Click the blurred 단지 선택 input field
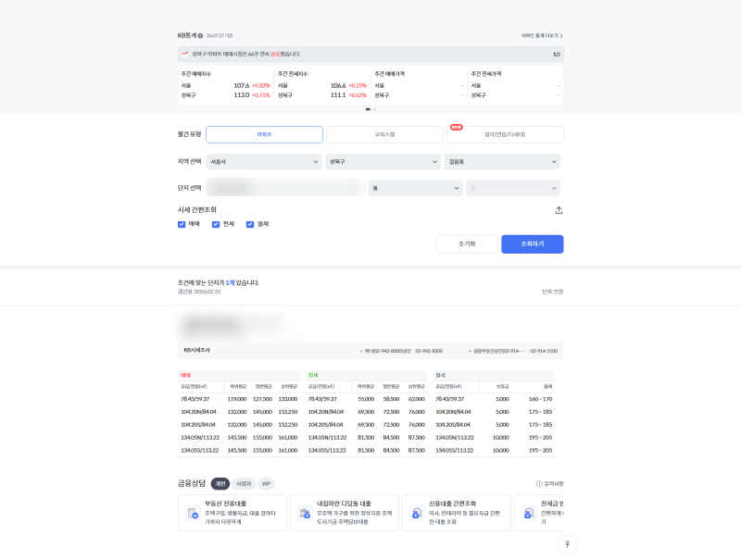 coord(284,188)
